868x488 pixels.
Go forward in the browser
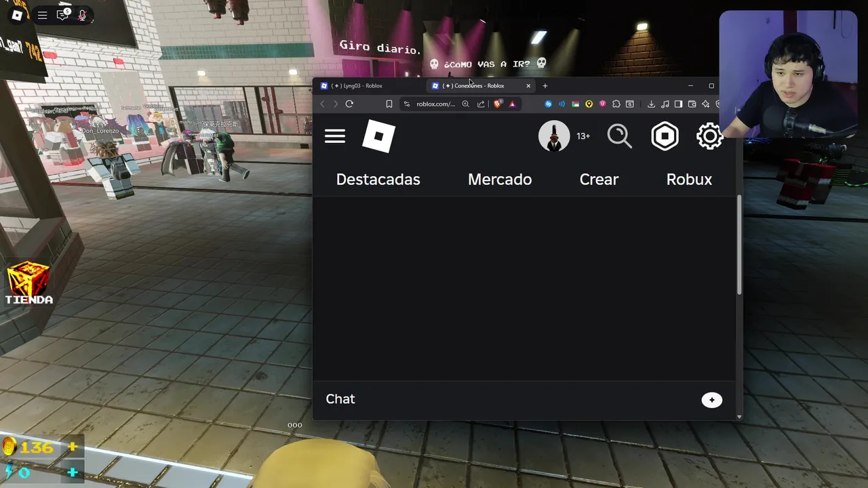[335, 104]
